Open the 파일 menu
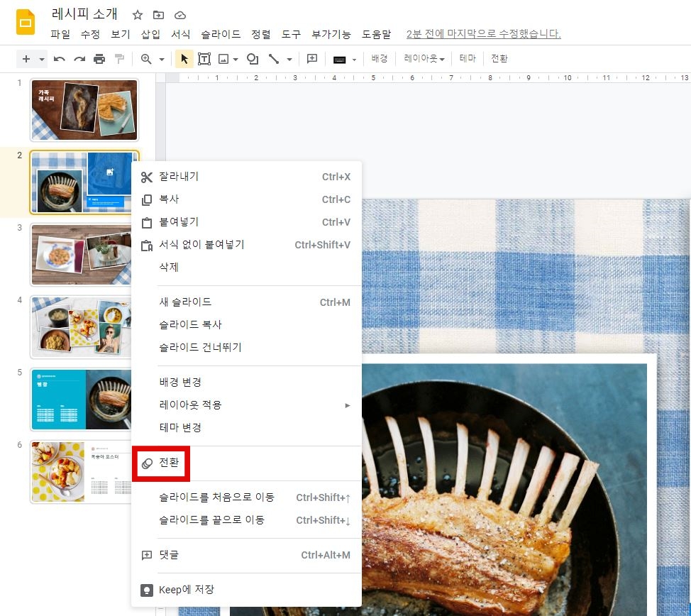Viewport: 691px width, 616px height. click(60, 34)
